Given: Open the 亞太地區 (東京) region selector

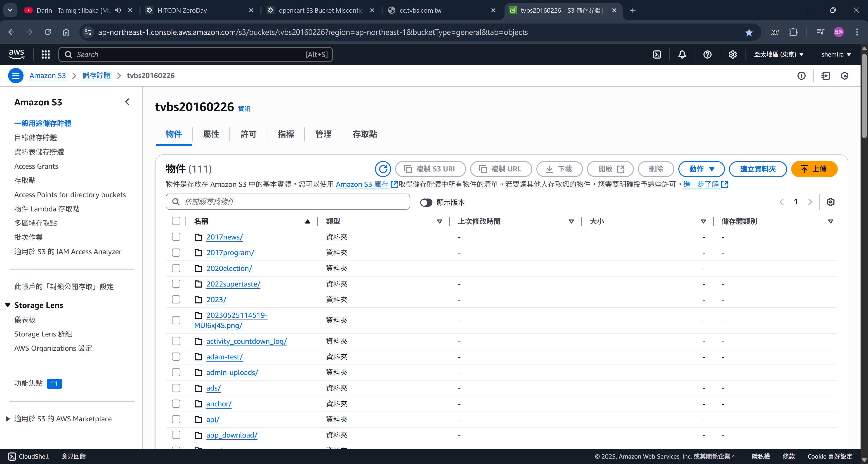Looking at the screenshot, I should click(778, 54).
